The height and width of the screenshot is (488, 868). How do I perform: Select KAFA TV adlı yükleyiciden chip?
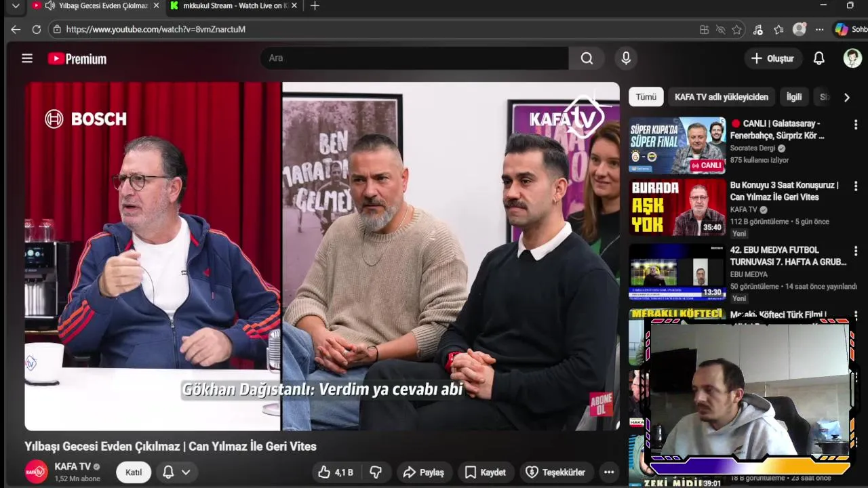pyautogui.click(x=722, y=97)
